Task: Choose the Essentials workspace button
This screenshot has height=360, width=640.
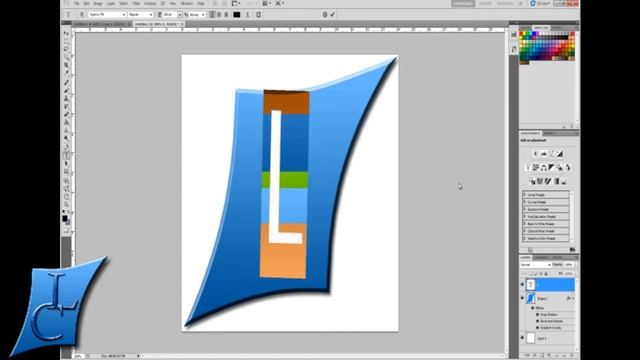Action: 463,3
